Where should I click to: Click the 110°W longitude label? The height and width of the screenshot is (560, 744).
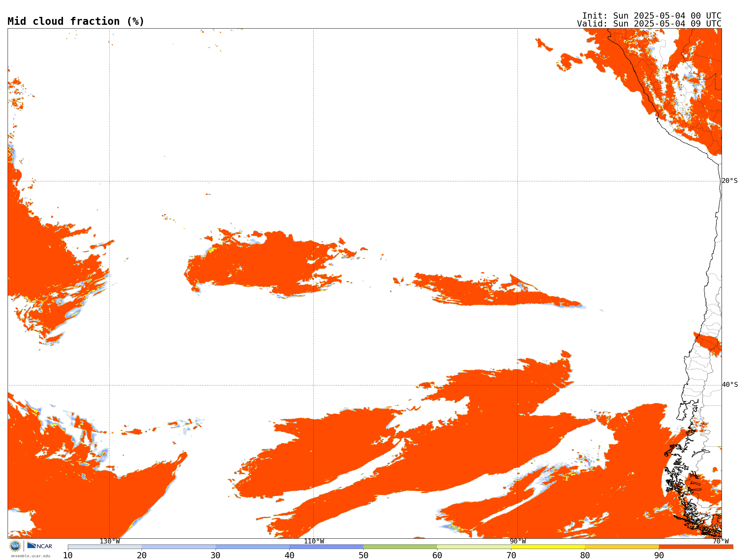(x=314, y=541)
